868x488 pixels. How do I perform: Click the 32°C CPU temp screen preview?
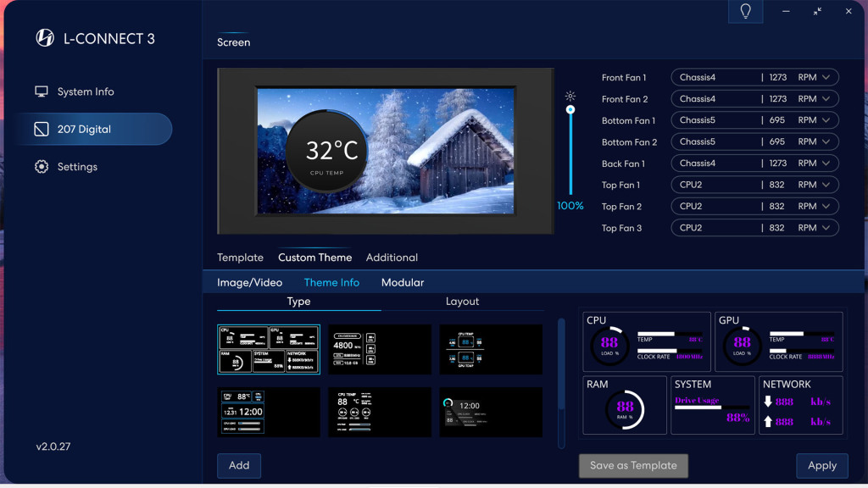386,151
